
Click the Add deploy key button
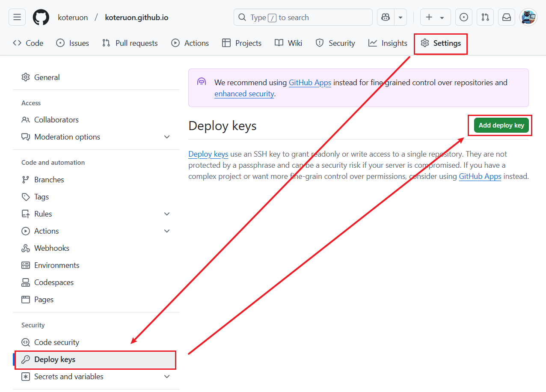(500, 125)
